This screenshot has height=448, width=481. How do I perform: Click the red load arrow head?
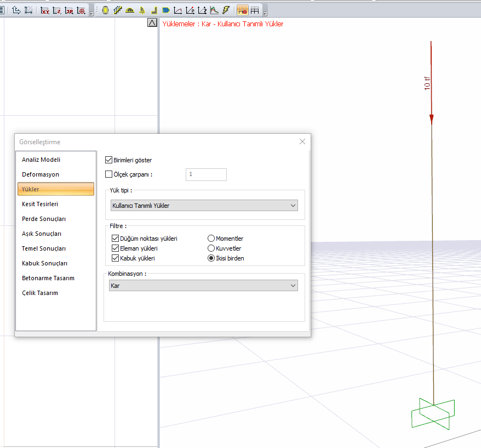coord(431,120)
